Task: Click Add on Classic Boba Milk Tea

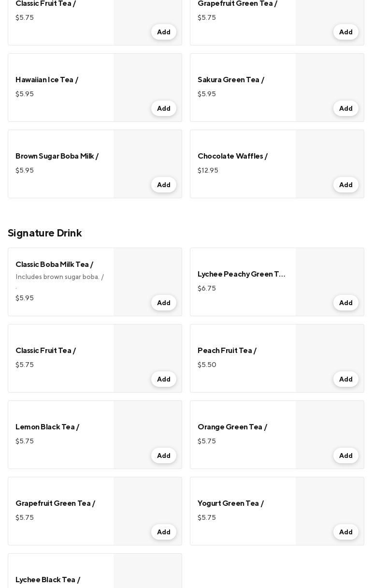Action: click(163, 303)
